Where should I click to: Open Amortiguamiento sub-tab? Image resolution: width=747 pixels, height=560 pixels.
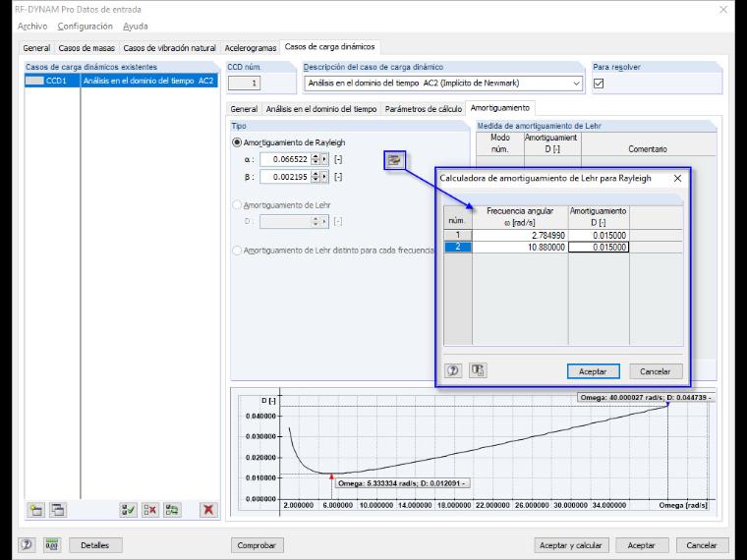coord(500,108)
